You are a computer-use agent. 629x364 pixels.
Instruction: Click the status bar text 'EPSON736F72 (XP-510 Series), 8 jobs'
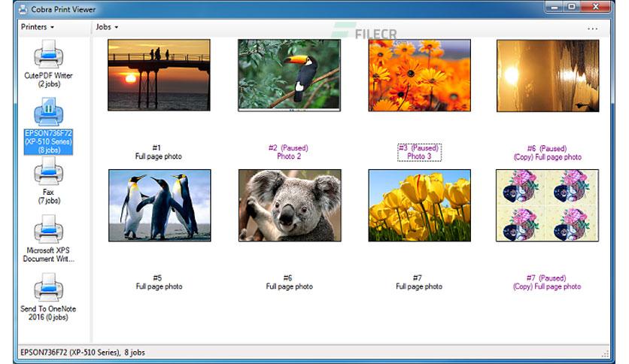tap(83, 353)
